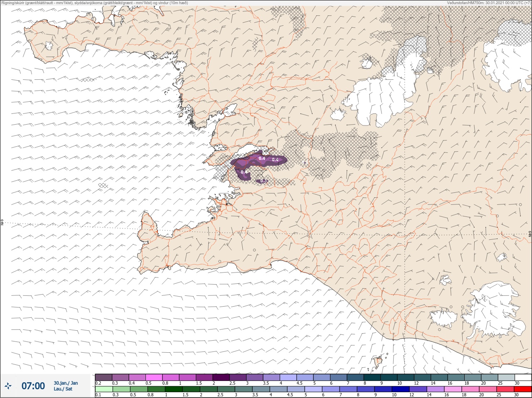Image resolution: width=532 pixels, height=398 pixels.
Task: Click the map title text 'Rigning/skúrir' at top
Action: pyautogui.click(x=12, y=3)
